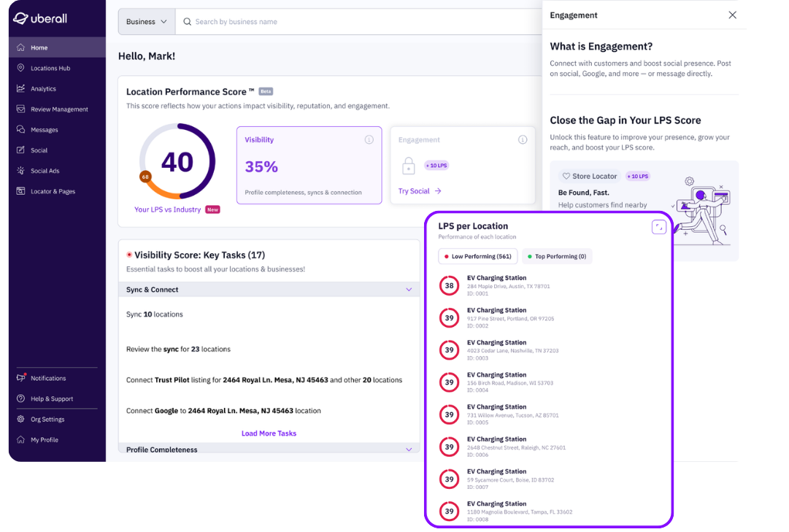789x532 pixels.
Task: Open EV Charging Station at Nashville row
Action: point(548,350)
